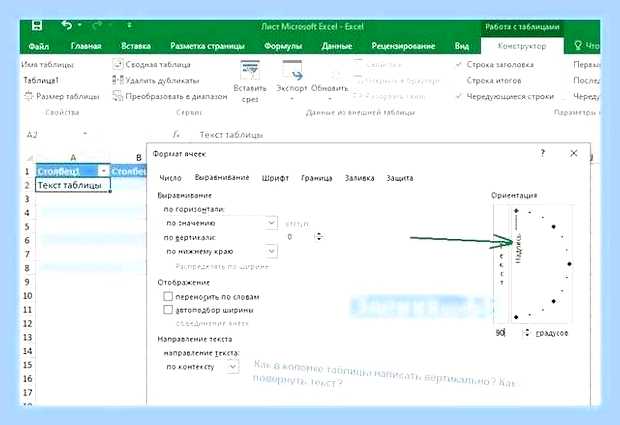This screenshot has width=620, height=425.
Task: Click the Redo arrow icon
Action: click(x=97, y=26)
